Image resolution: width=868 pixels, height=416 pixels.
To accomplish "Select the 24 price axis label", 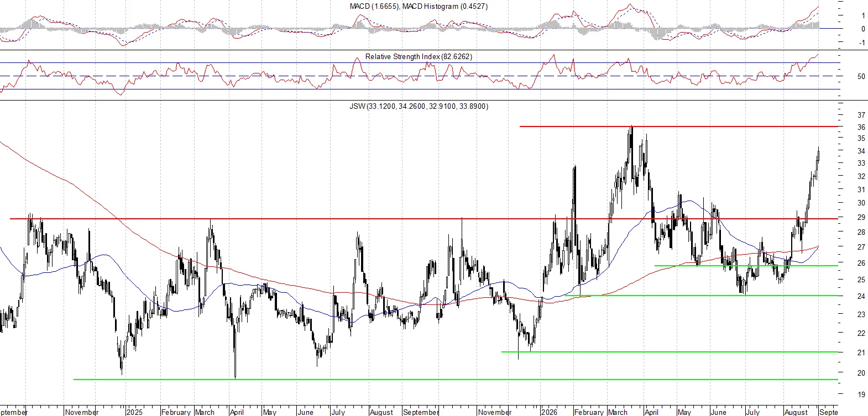I will tap(861, 296).
